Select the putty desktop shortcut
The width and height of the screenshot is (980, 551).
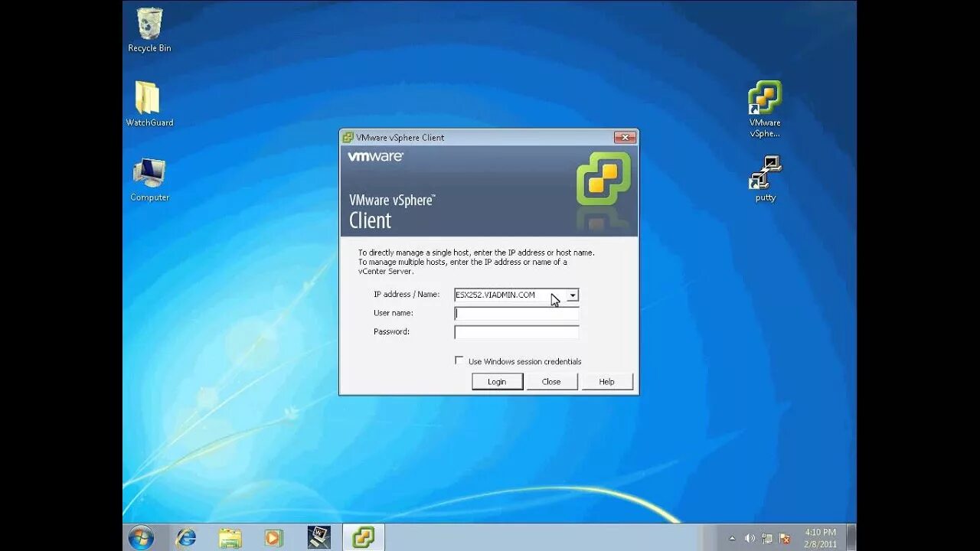765,179
